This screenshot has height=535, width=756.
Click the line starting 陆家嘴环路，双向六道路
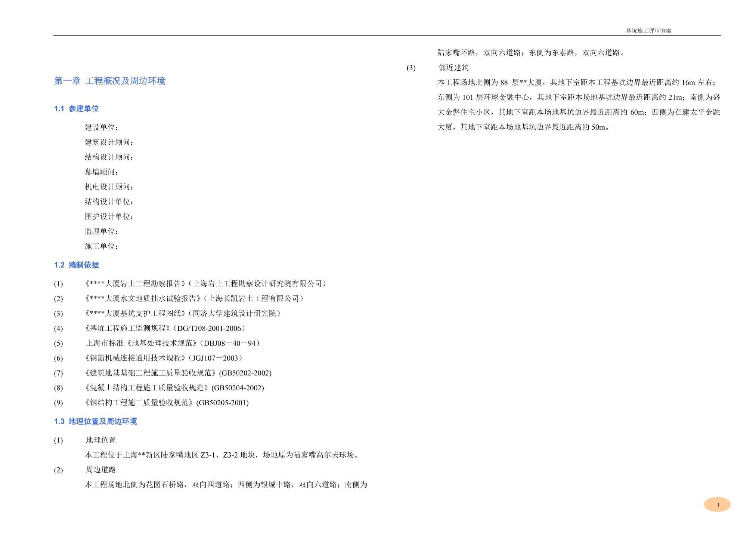pyautogui.click(x=532, y=53)
